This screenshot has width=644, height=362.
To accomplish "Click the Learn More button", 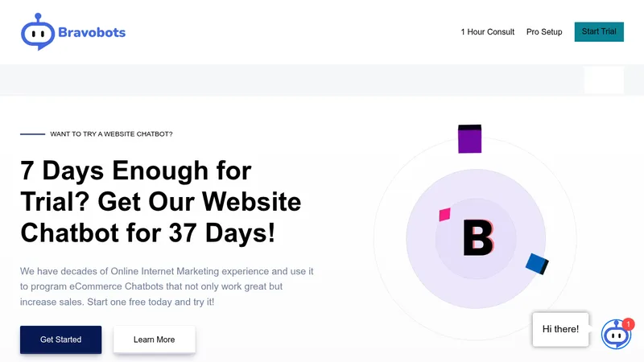I will tap(155, 339).
